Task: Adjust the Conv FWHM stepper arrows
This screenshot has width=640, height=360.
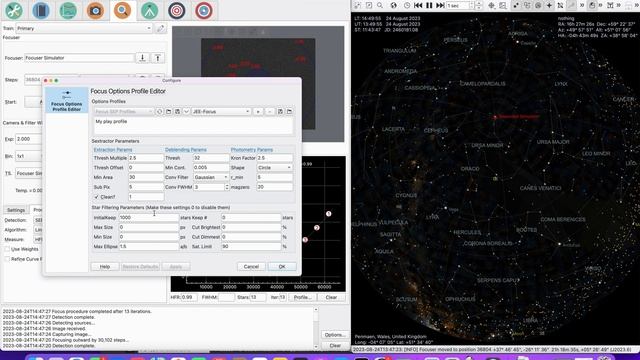Action: coord(227,187)
